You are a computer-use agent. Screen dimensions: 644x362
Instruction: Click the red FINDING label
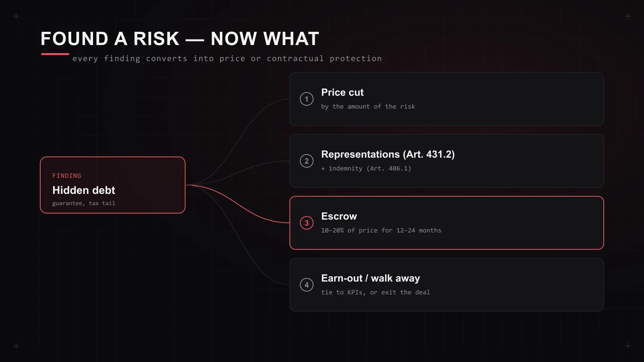(67, 176)
